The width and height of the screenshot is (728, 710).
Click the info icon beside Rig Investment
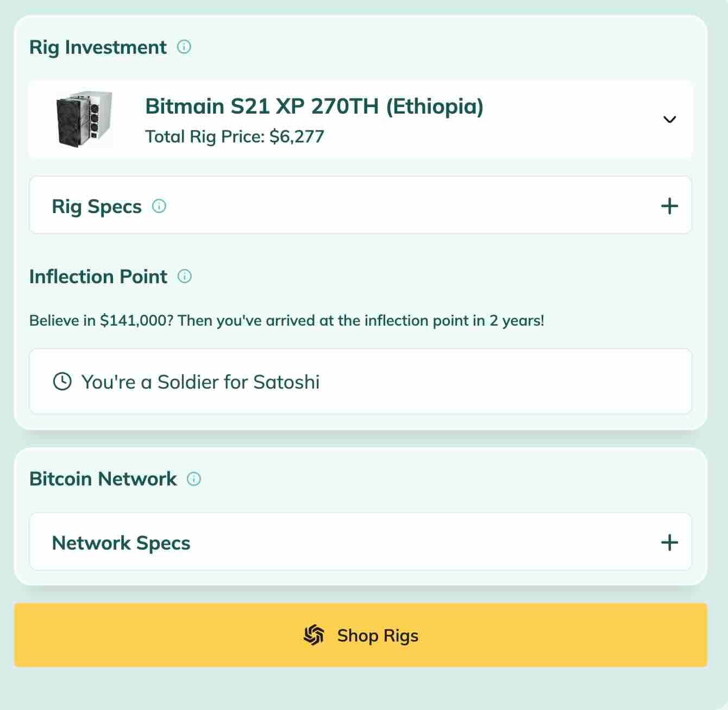coord(184,47)
